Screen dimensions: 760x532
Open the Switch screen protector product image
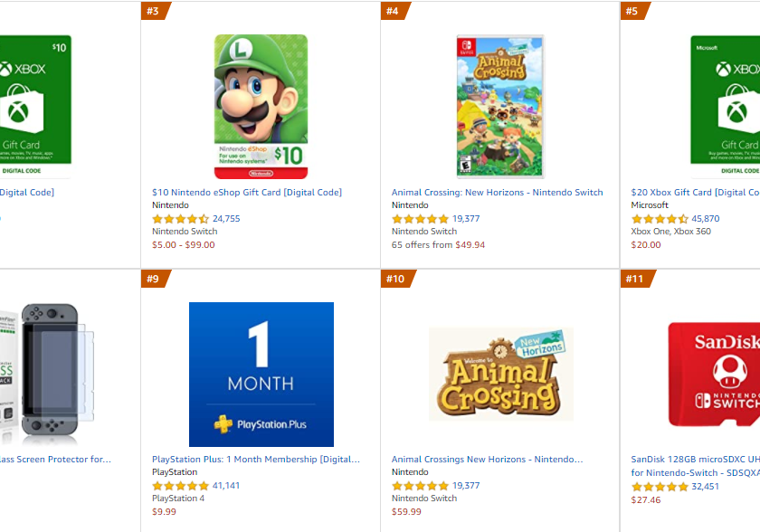pyautogui.click(x=47, y=375)
